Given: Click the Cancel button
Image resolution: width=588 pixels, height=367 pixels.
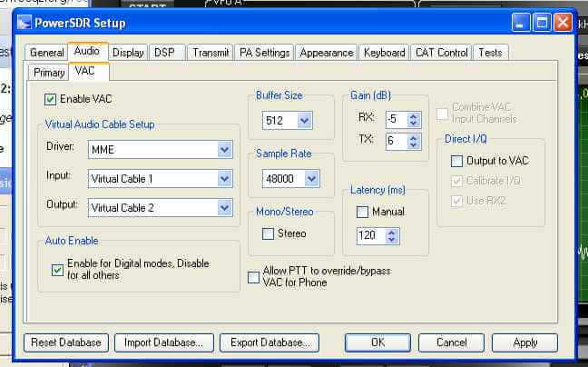Looking at the screenshot, I should 452,342.
